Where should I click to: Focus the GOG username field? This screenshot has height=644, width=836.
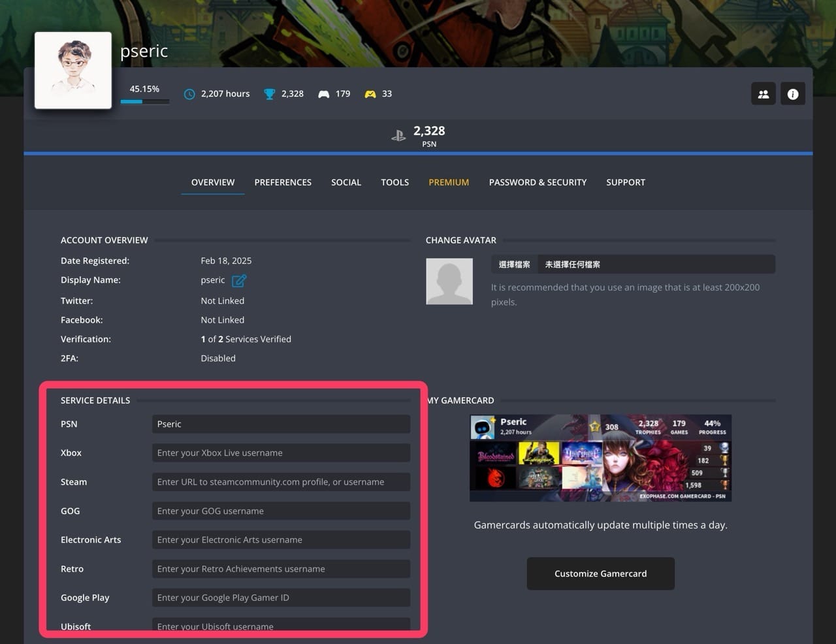coord(281,511)
